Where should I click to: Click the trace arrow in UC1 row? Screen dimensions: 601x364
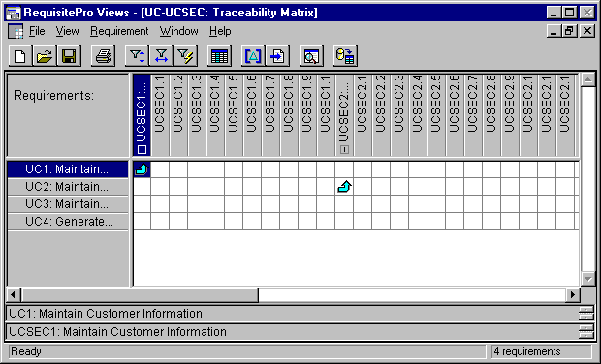tap(142, 169)
